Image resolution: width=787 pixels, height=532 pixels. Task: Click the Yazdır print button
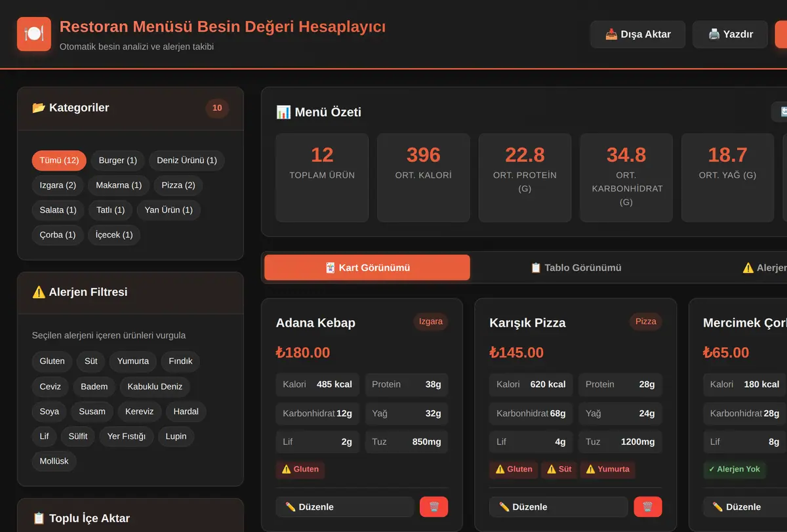pos(730,34)
